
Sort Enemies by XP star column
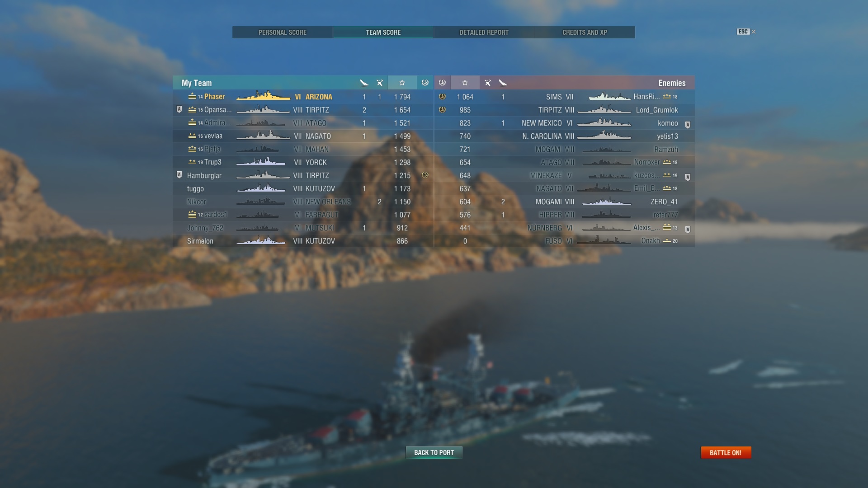pyautogui.click(x=465, y=83)
